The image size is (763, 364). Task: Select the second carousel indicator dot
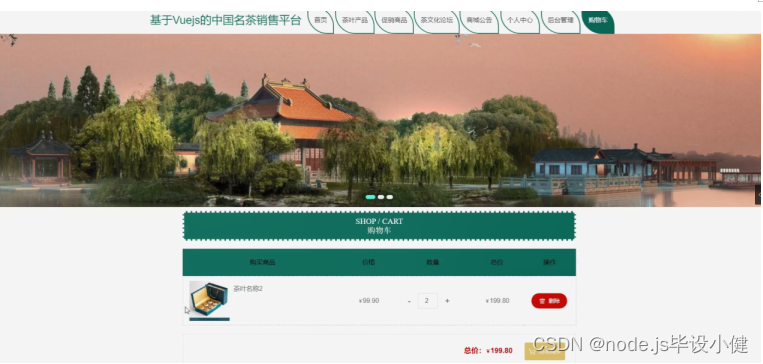tap(381, 197)
